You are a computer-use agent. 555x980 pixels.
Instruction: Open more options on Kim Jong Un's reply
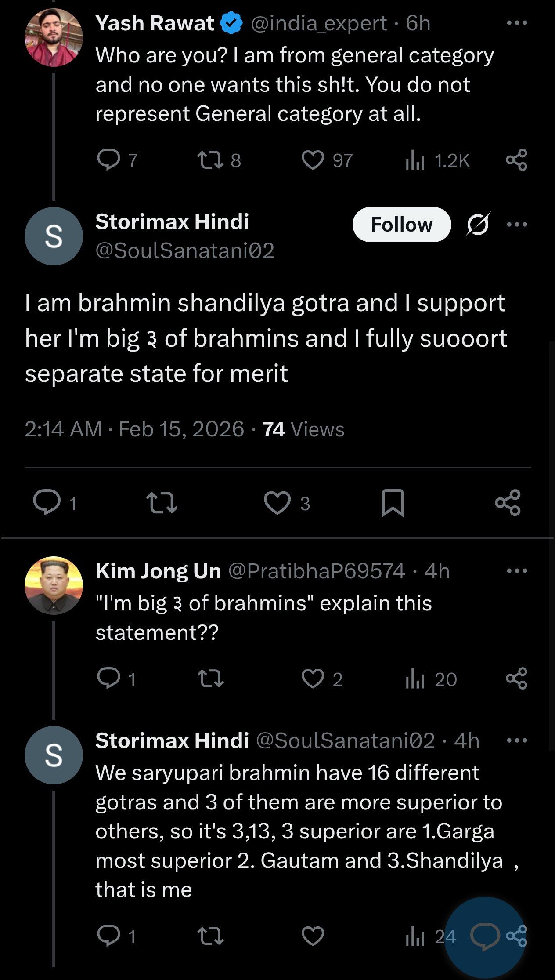[516, 571]
